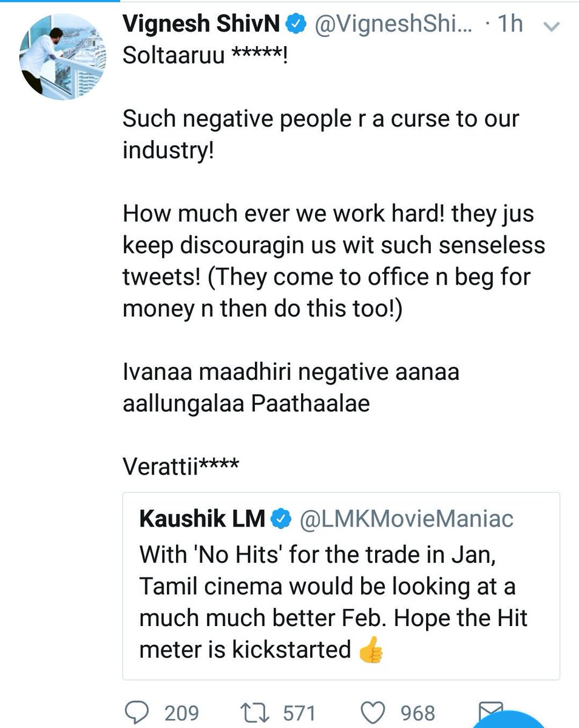Like the tweet with the heart icon
Image resolution: width=579 pixels, height=728 pixels.
373,712
